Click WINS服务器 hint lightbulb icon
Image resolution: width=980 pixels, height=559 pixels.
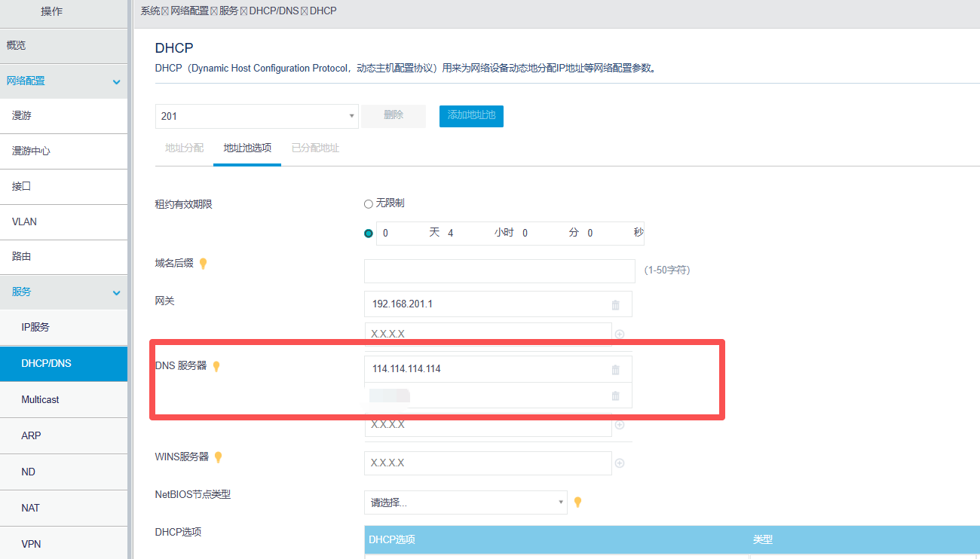219,457
